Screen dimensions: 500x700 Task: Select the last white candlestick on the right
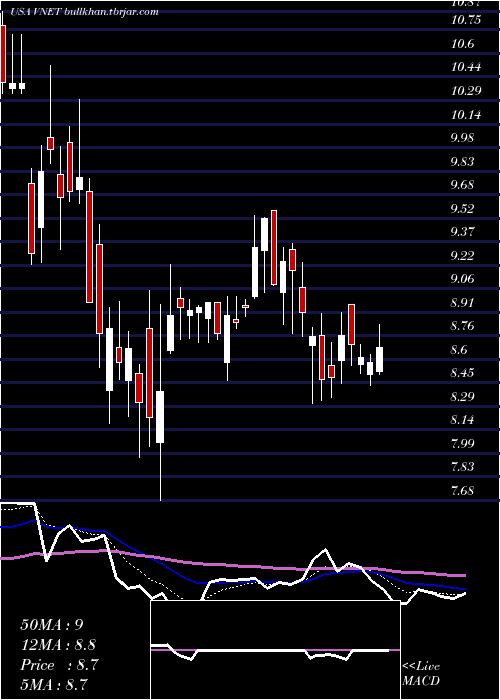coord(380,359)
